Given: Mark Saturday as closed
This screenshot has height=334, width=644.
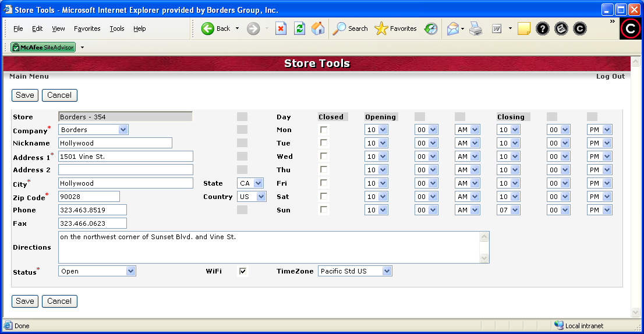Looking at the screenshot, I should [324, 196].
